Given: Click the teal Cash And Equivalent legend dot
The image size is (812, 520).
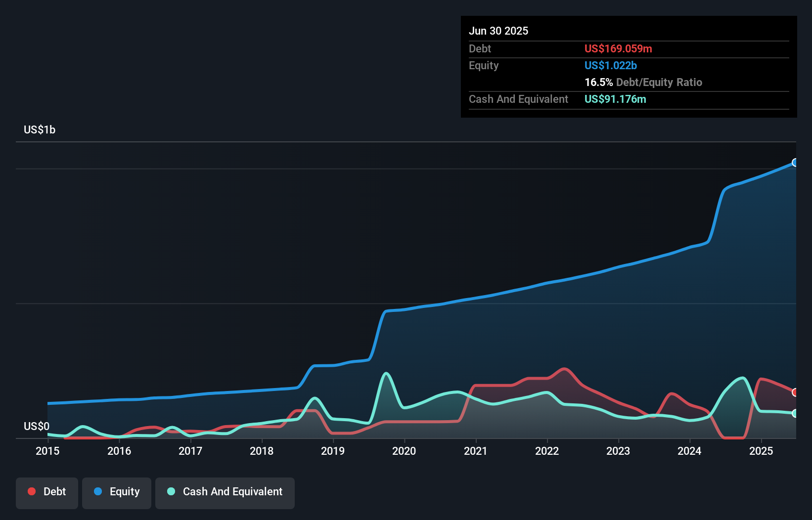Looking at the screenshot, I should pyautogui.click(x=171, y=491).
